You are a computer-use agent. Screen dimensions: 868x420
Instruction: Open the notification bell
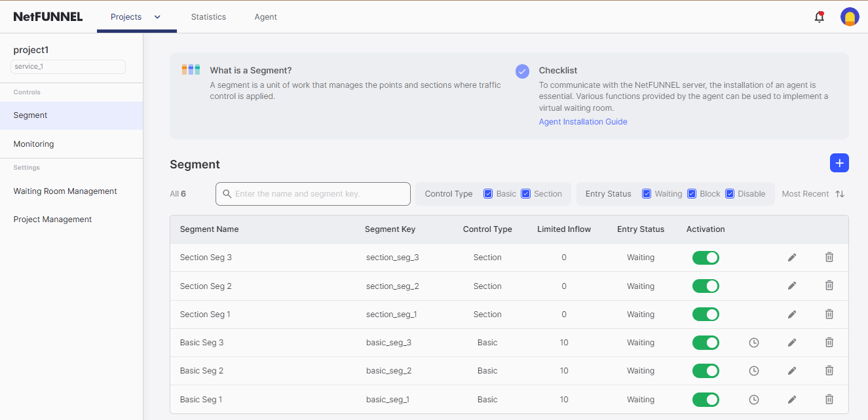pyautogui.click(x=819, y=16)
